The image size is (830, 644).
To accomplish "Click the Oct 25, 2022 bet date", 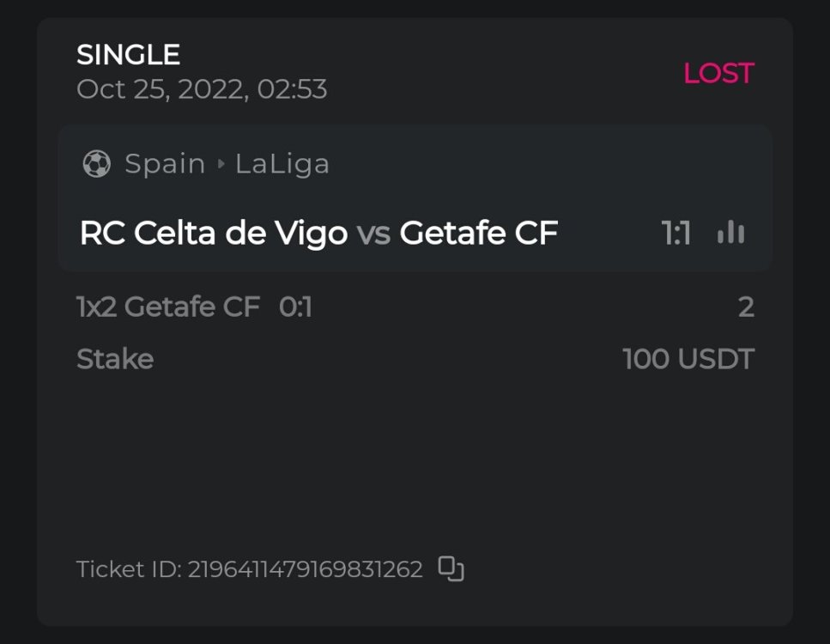I will 202,89.
